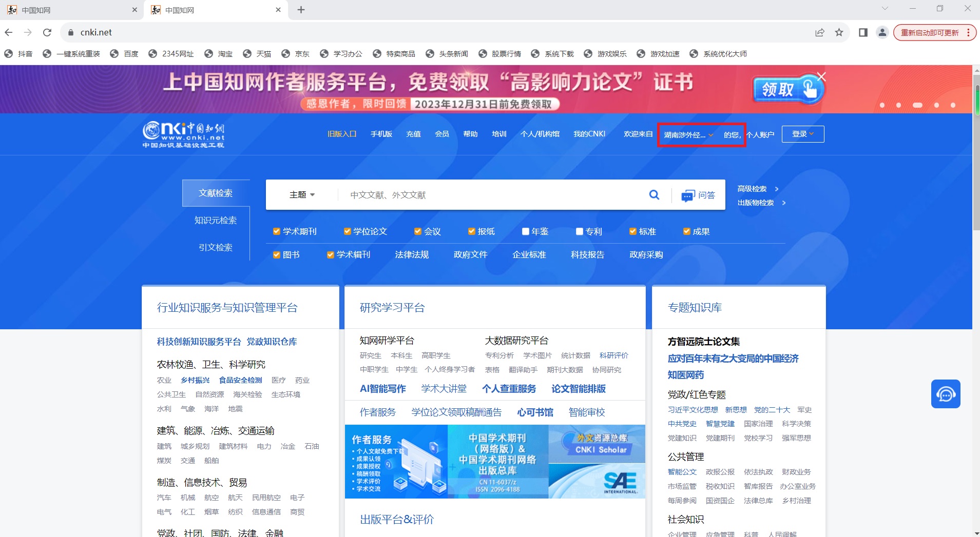Open 我的CNKI in top navigation
The width and height of the screenshot is (980, 537).
589,134
